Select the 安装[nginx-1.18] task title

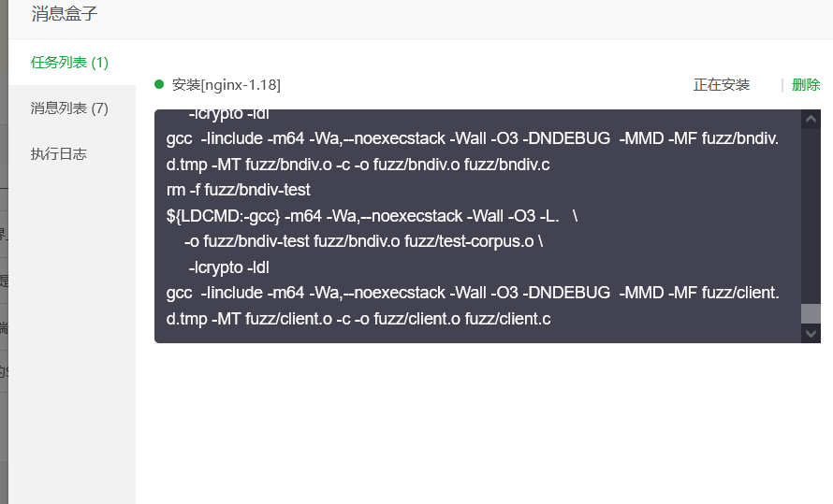pos(226,85)
